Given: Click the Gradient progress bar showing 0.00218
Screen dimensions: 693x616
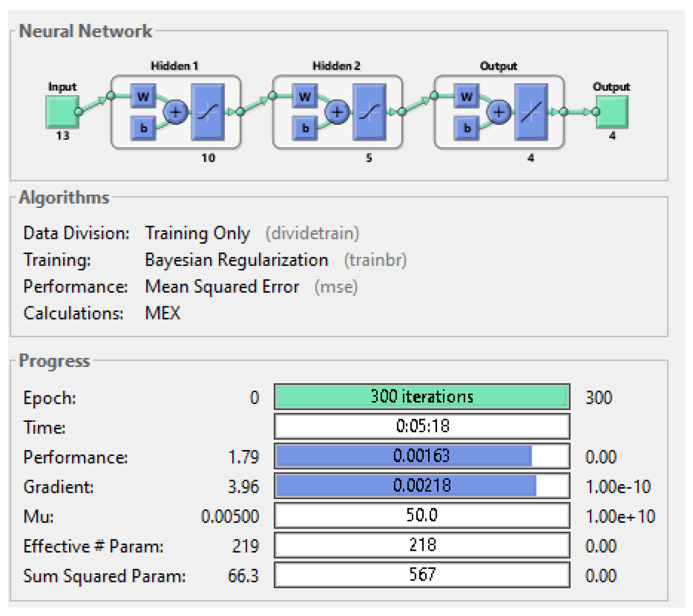Looking at the screenshot, I should pos(422,485).
